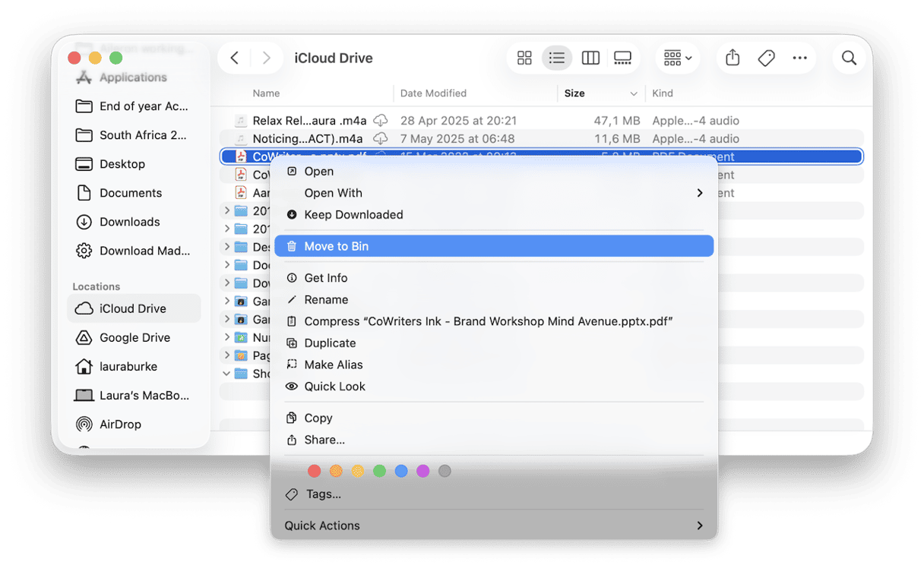Open the Edit Tags toolbar icon
The width and height of the screenshot is (924, 565).
tap(766, 58)
